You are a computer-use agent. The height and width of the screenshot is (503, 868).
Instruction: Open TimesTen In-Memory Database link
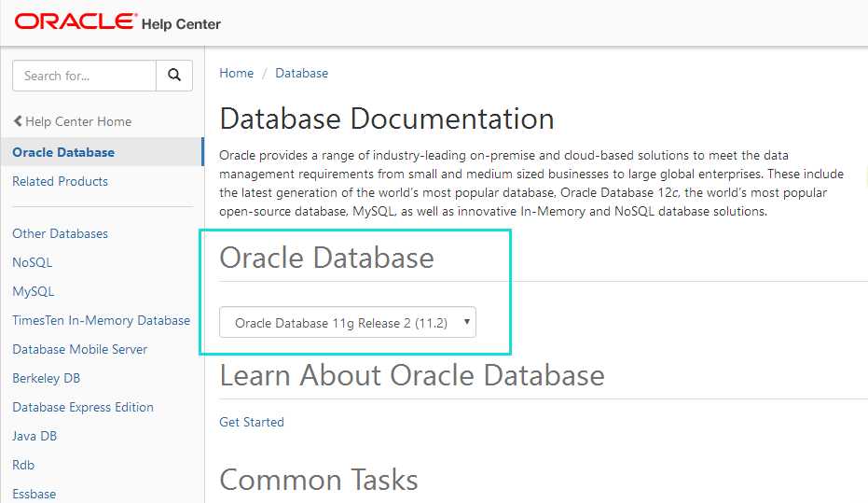coord(101,320)
